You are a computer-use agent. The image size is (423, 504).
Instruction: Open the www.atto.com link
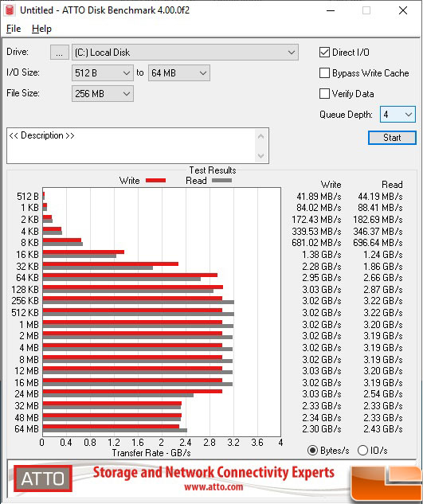(x=213, y=487)
